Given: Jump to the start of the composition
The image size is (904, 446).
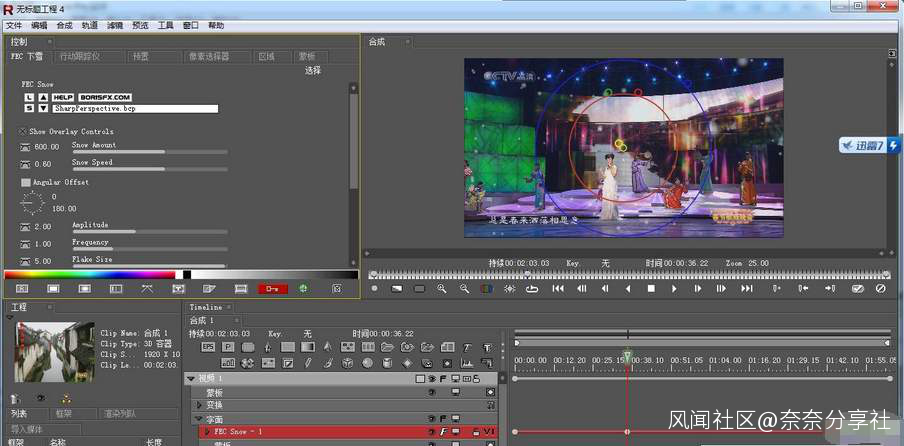Looking at the screenshot, I should (x=558, y=289).
